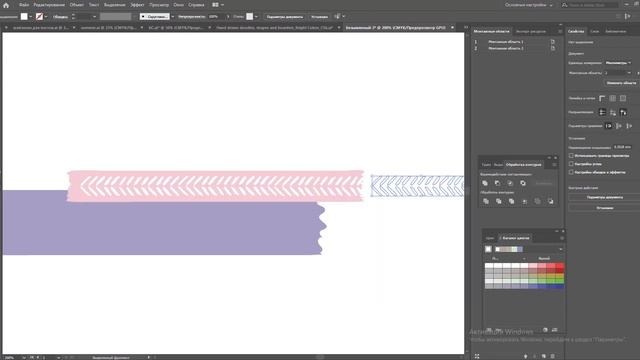Select Монтажная область 2 row

[x=513, y=48]
